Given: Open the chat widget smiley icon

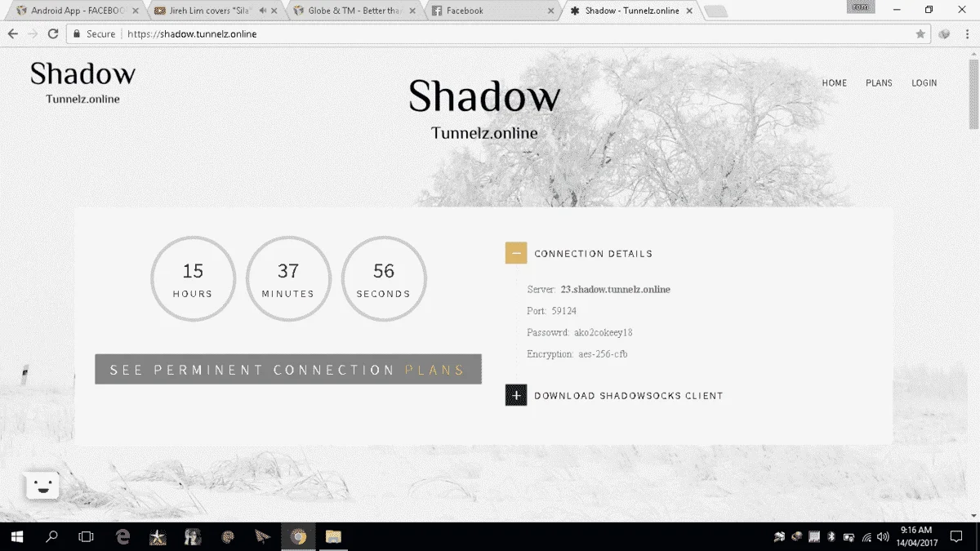Looking at the screenshot, I should 42,487.
